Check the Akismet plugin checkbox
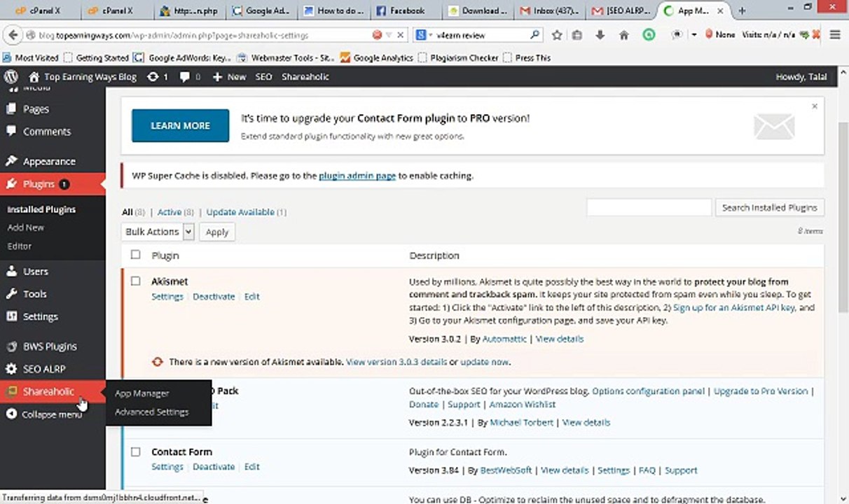This screenshot has width=849, height=504. [136, 281]
